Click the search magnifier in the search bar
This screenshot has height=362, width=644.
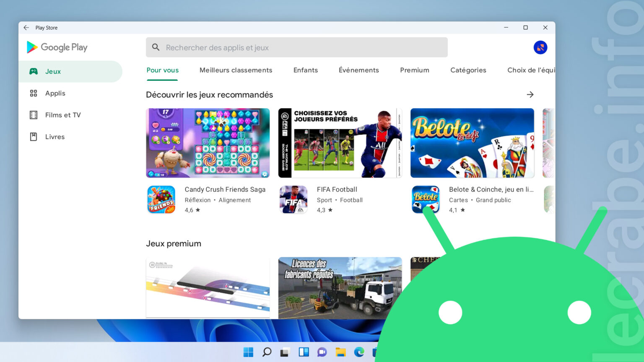coord(156,47)
